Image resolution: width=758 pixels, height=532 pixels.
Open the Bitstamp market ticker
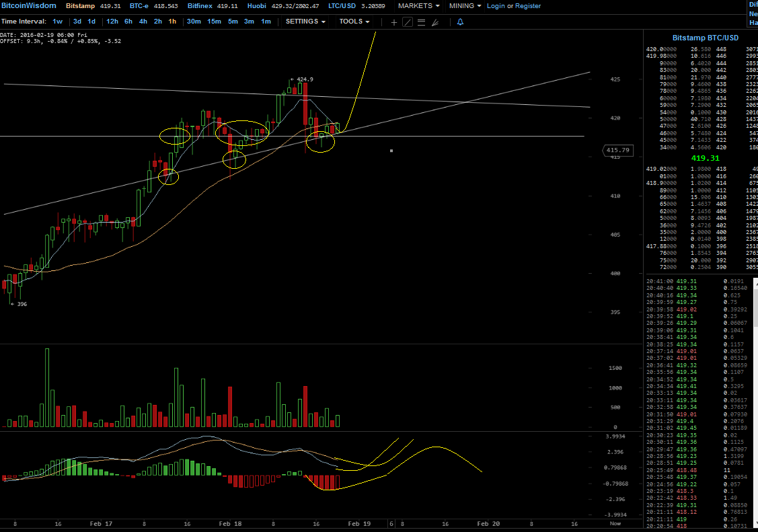pos(93,6)
